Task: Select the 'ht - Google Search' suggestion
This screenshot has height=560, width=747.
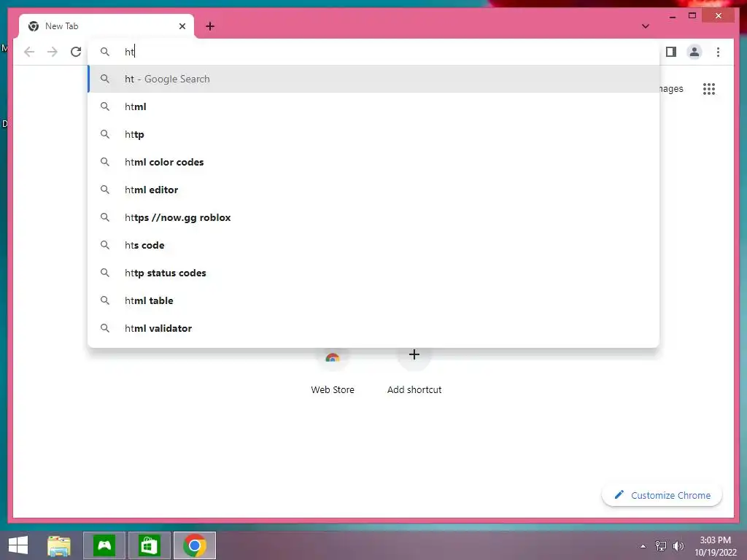Action: (x=374, y=79)
